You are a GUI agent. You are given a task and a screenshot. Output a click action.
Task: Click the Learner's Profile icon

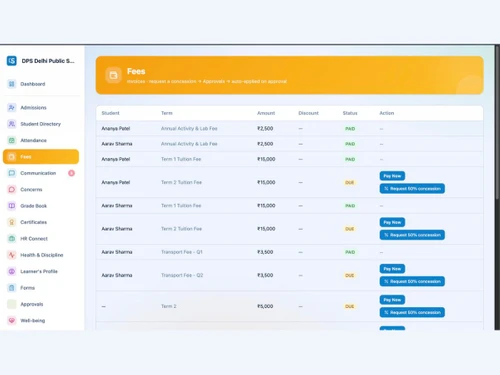tap(12, 271)
